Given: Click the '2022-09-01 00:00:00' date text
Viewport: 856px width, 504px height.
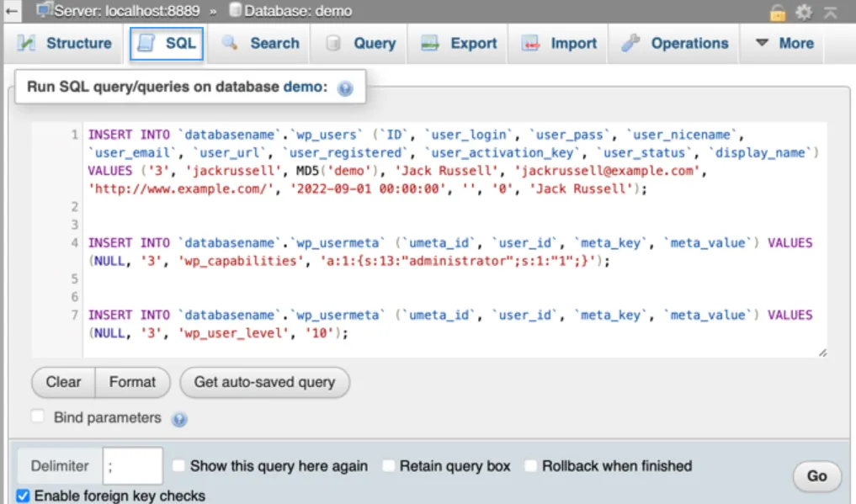Looking at the screenshot, I should (x=368, y=188).
